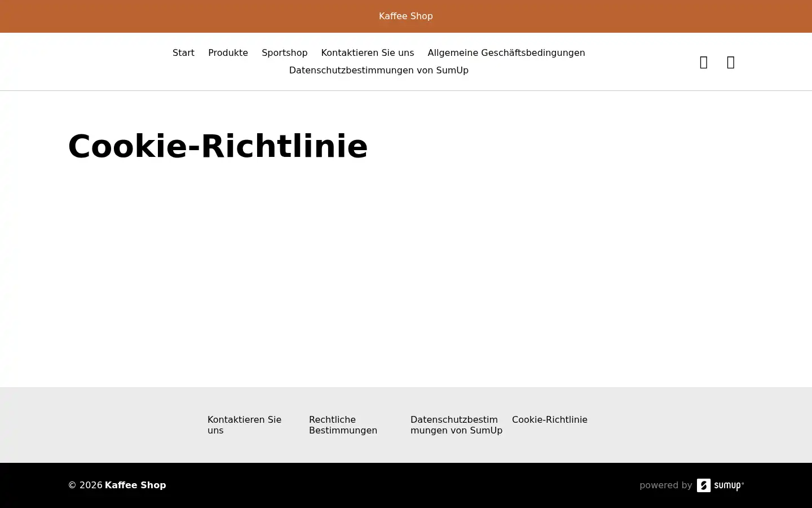Select Kontaktieren Sie uns in header navigation
Screen dimensions: 812x508
[367, 52]
